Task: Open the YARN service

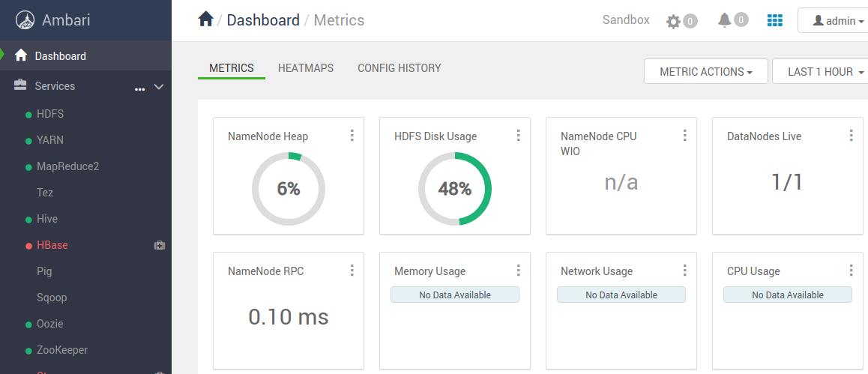Action: [49, 140]
